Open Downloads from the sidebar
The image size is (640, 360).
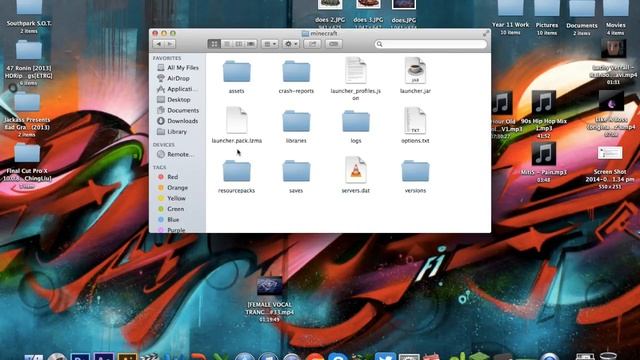pos(178,121)
